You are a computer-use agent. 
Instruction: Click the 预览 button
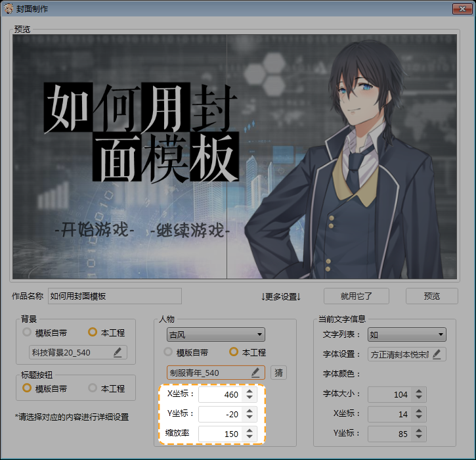pos(431,296)
